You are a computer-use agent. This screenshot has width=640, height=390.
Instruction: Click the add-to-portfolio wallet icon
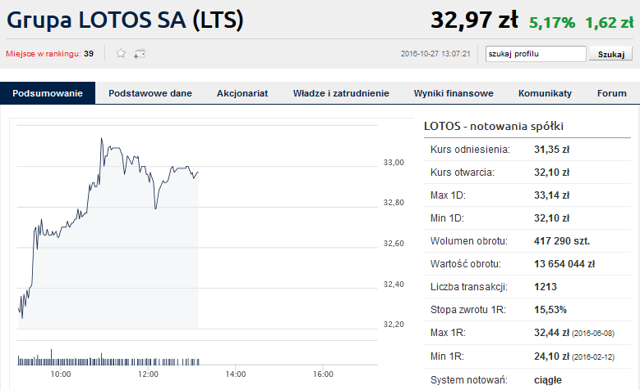click(x=140, y=54)
